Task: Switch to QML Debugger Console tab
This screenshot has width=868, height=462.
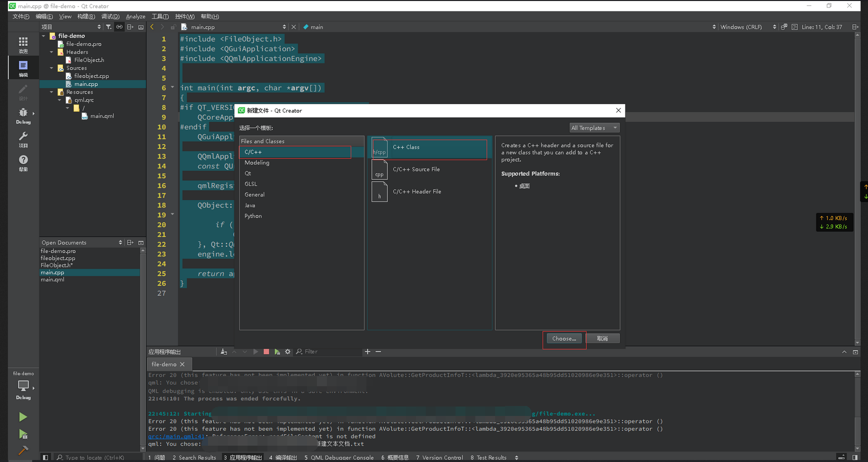Action: [339, 458]
